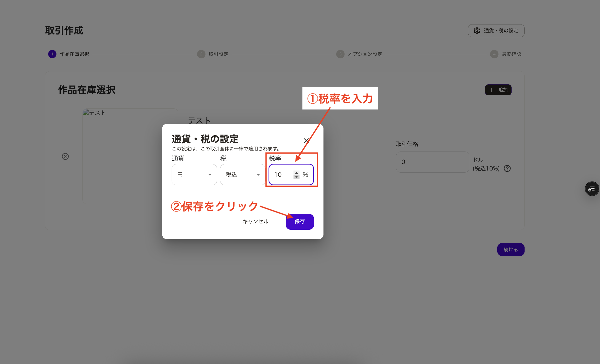
Task: Select step 1 作品在庫選択
Action: 69,54
